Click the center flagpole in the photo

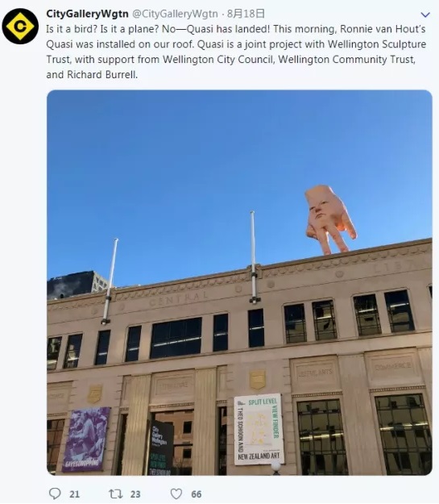point(254,257)
